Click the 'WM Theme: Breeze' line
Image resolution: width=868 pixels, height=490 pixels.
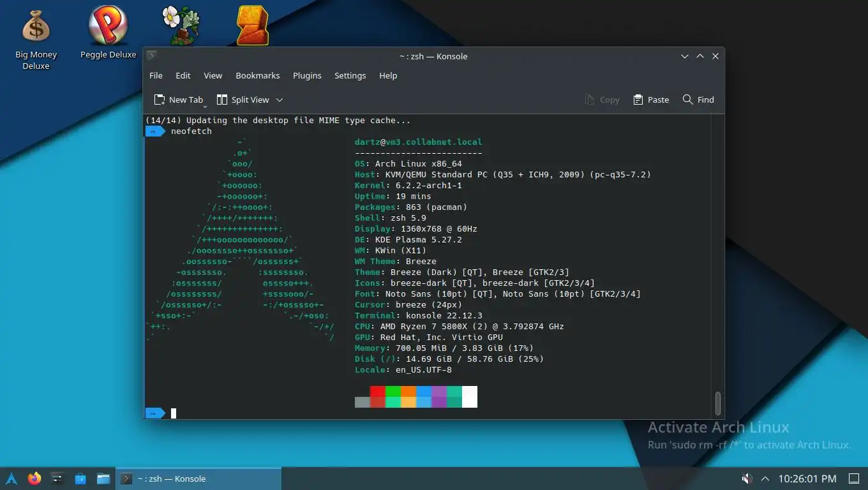click(x=396, y=261)
